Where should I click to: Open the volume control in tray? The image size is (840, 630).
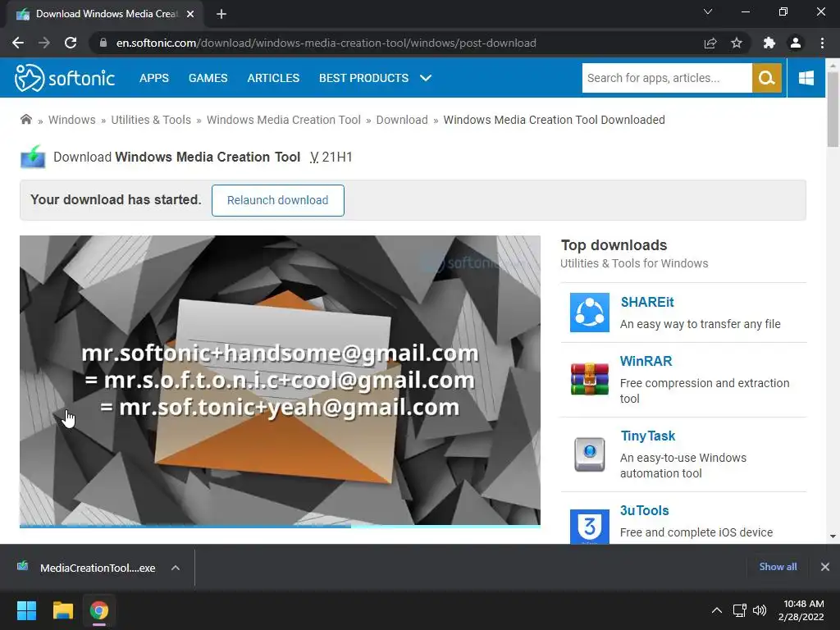click(x=760, y=610)
